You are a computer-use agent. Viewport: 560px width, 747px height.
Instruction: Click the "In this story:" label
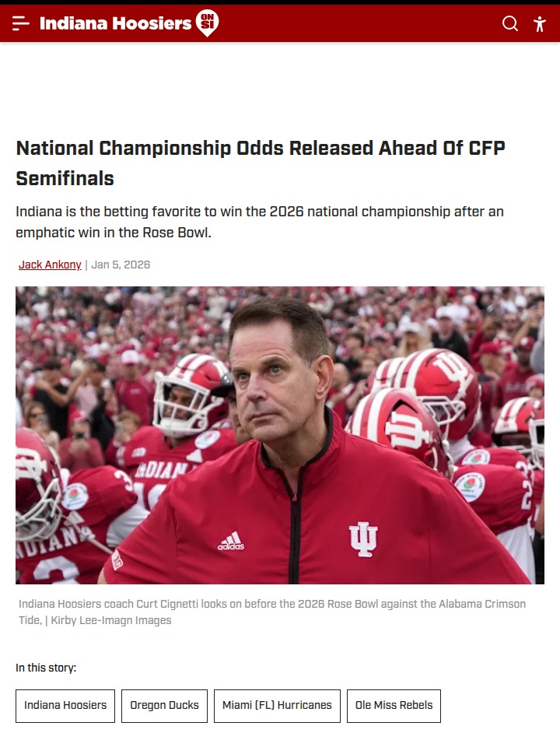pyautogui.click(x=46, y=668)
